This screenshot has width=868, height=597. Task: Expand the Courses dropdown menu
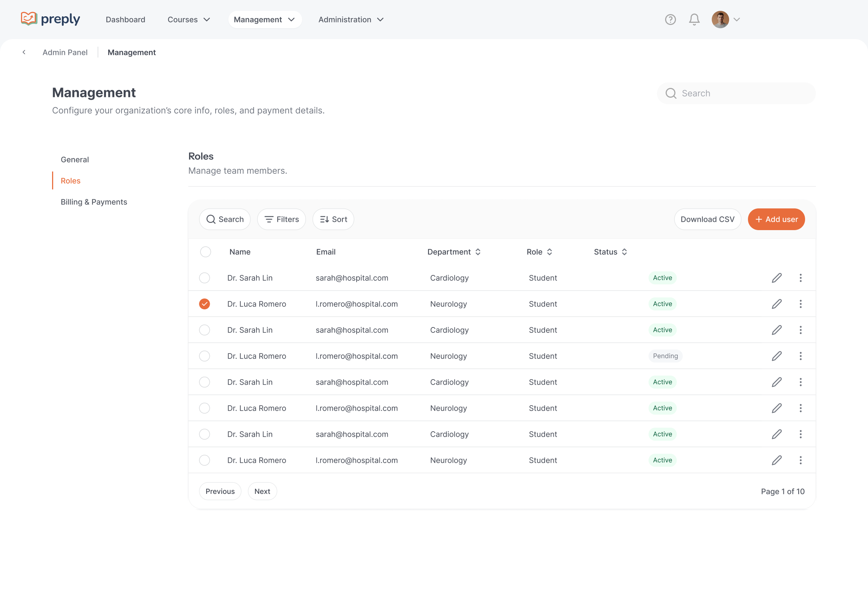[x=189, y=20]
